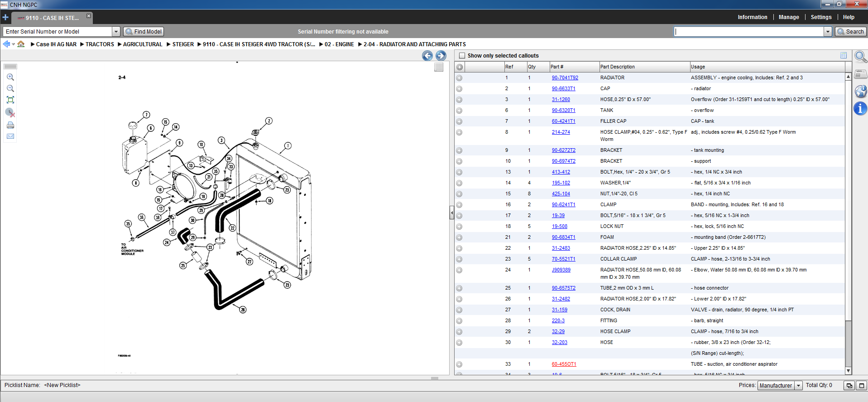This screenshot has height=402, width=868.
Task: Open part link J909389
Action: point(561,270)
